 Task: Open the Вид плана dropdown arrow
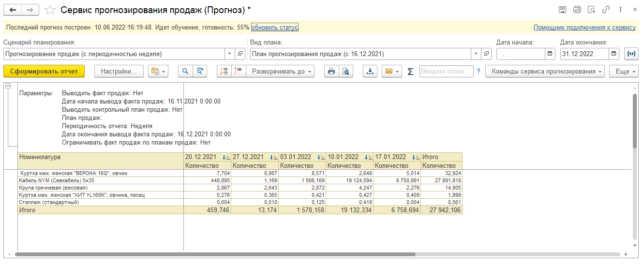[476, 54]
